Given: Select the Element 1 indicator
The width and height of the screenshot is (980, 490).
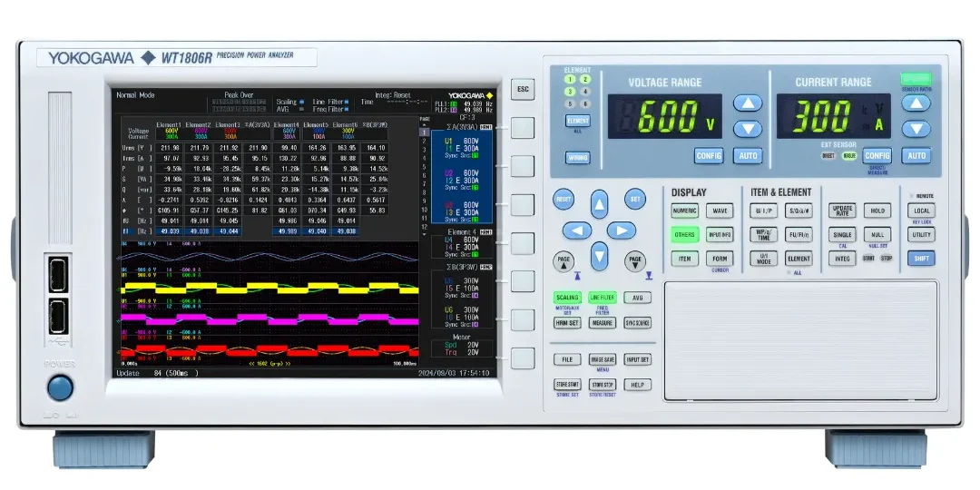Looking at the screenshot, I should (570, 79).
